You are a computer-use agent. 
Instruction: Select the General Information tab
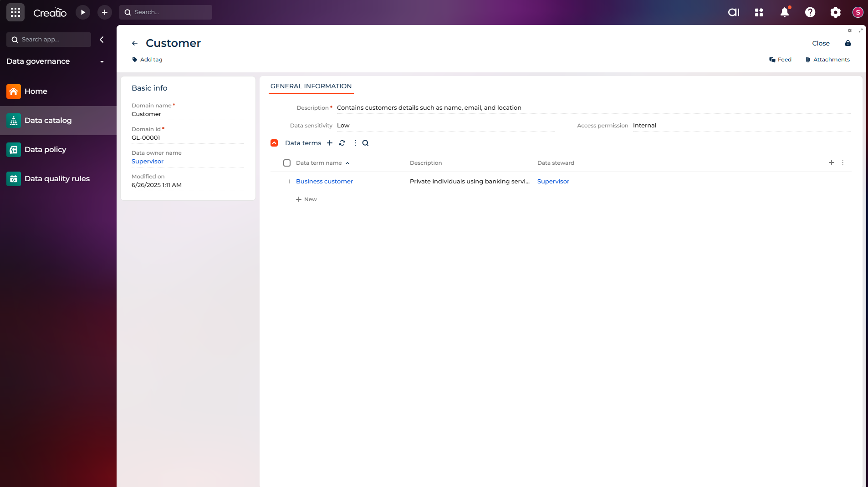coord(311,86)
